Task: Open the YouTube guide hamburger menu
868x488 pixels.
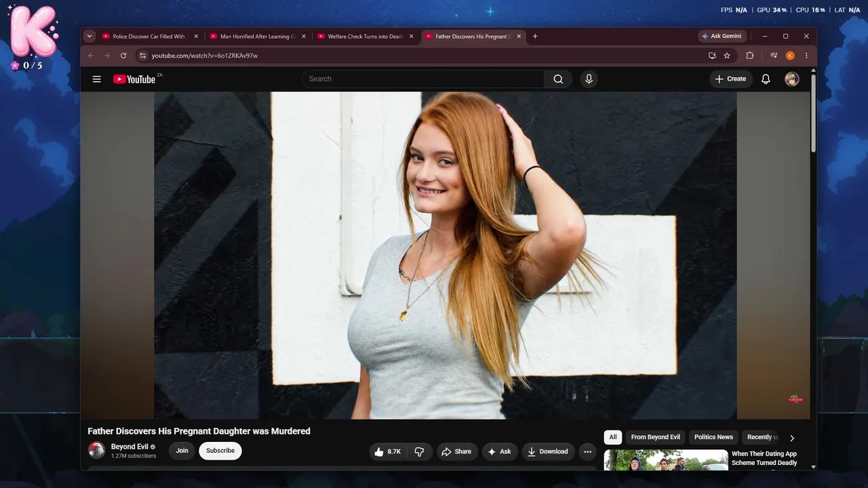Action: (x=97, y=79)
